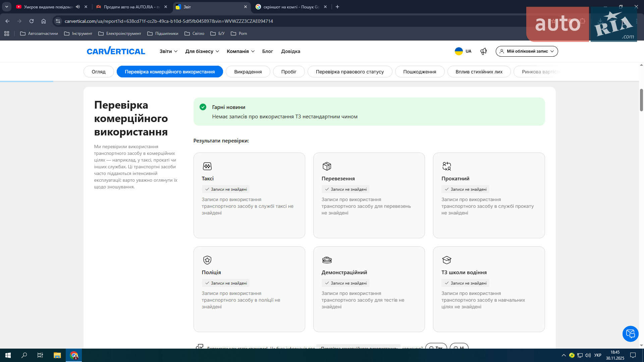Click the Поліція badge icon
644x362 pixels.
[207, 260]
